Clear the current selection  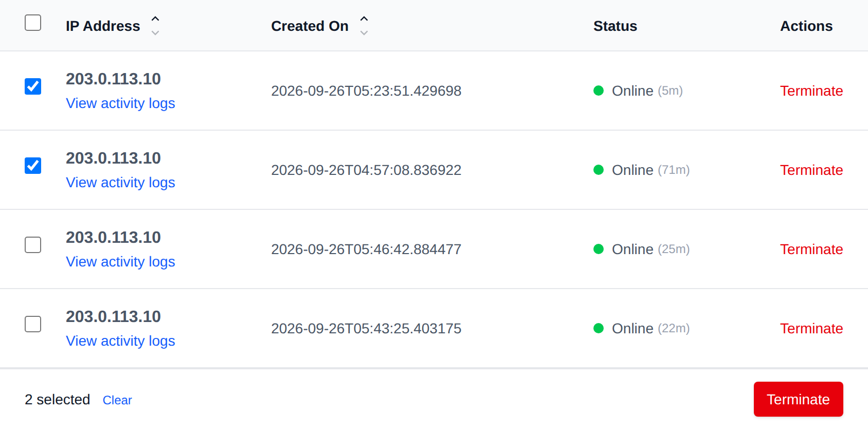point(117,400)
